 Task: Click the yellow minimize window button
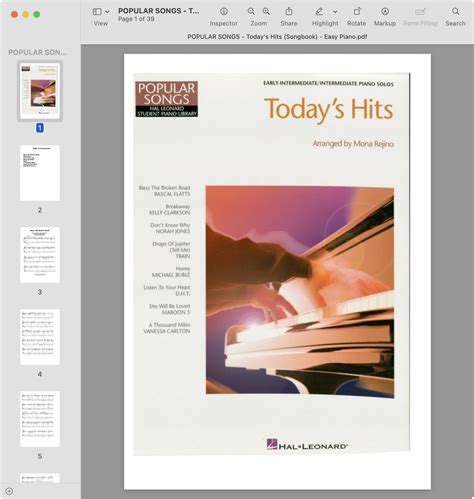pos(26,14)
